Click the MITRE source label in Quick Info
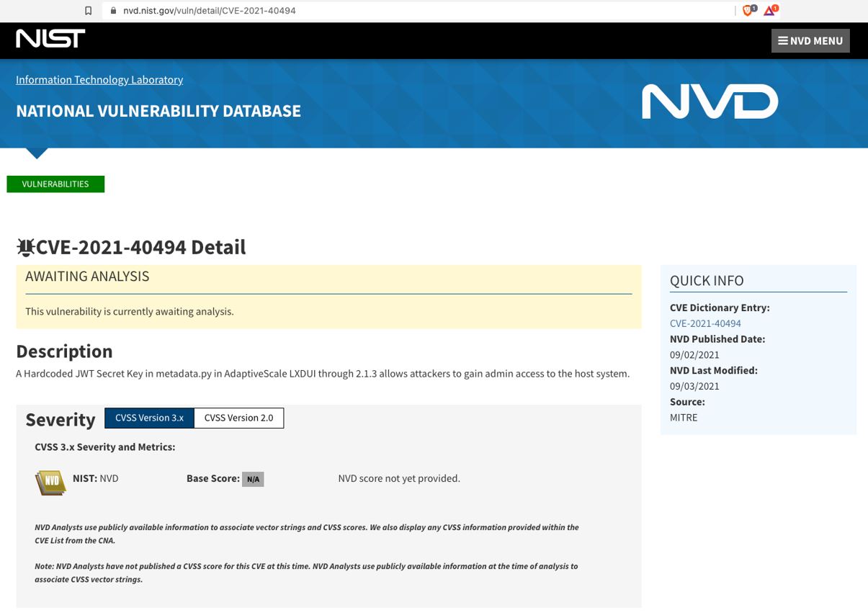This screenshot has width=868, height=615. [x=683, y=417]
